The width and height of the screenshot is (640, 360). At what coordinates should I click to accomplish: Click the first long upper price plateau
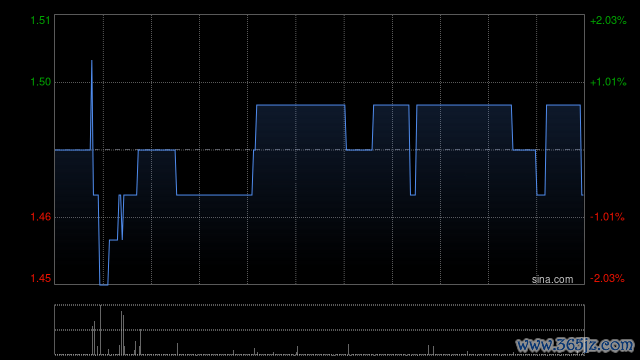[x=301, y=105]
